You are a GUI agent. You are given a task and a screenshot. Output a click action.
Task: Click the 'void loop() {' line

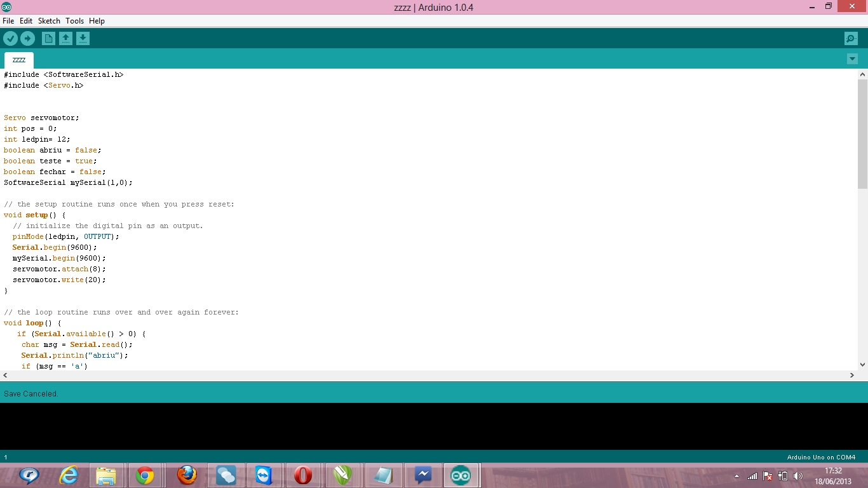[32, 323]
